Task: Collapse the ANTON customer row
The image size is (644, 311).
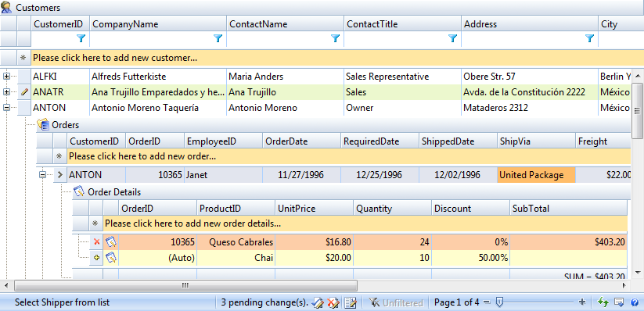Action: (x=6, y=108)
